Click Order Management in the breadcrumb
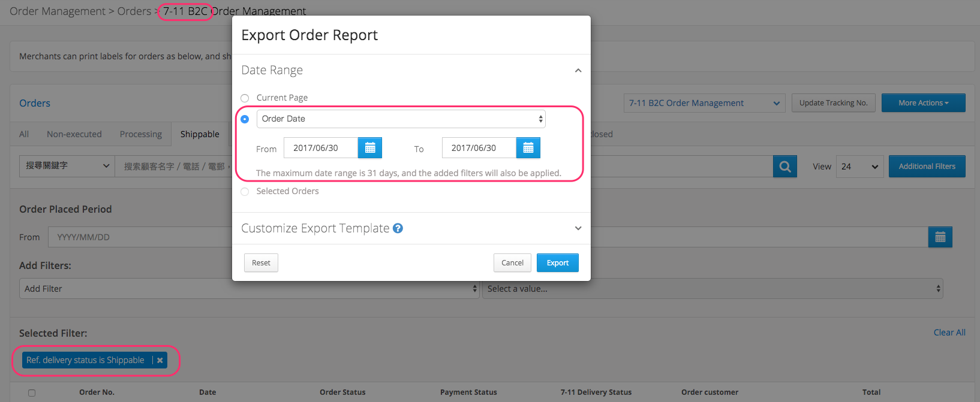Viewport: 980px width, 402px height. pos(58,11)
